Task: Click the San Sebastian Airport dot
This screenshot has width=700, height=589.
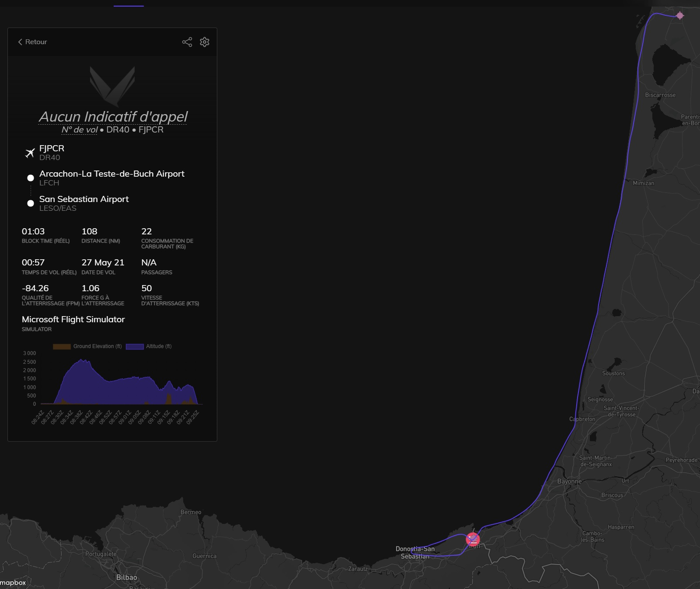Action: 31,203
